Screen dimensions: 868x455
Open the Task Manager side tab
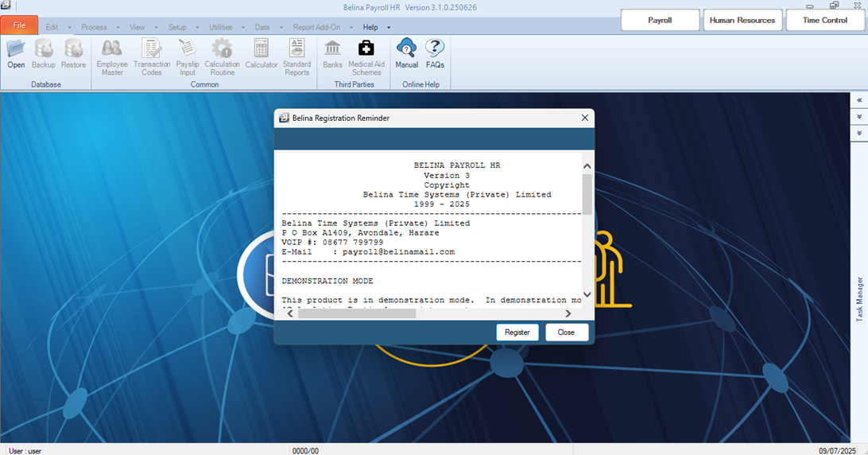click(x=859, y=299)
